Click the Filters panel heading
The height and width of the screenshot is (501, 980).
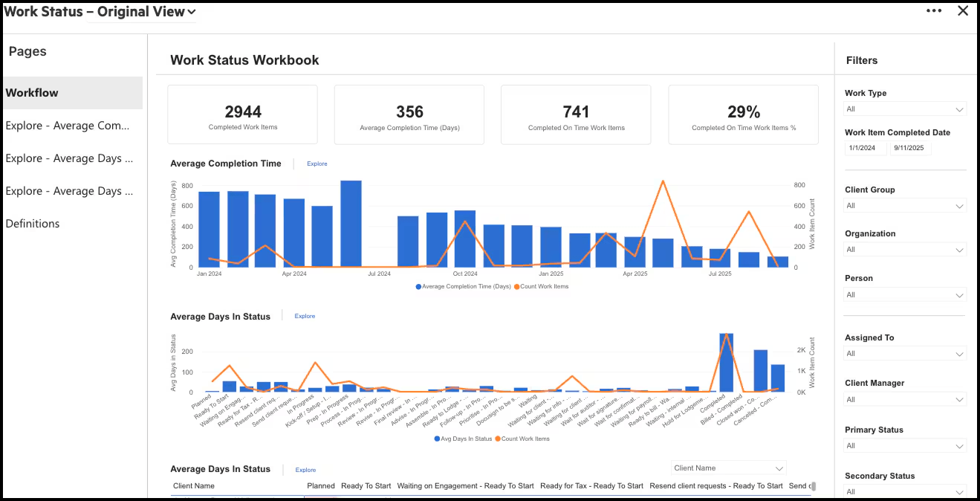(x=862, y=60)
